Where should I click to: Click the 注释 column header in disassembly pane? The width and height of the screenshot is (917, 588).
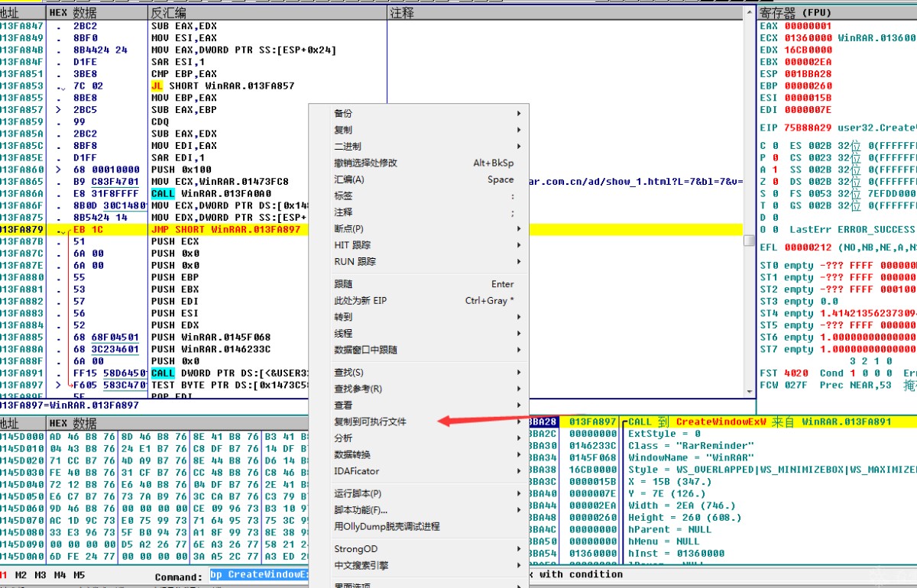click(565, 13)
